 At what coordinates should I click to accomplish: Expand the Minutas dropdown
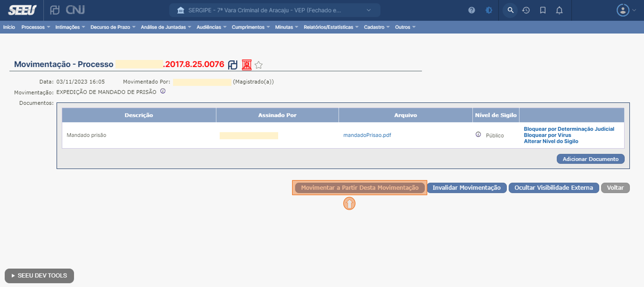287,27
